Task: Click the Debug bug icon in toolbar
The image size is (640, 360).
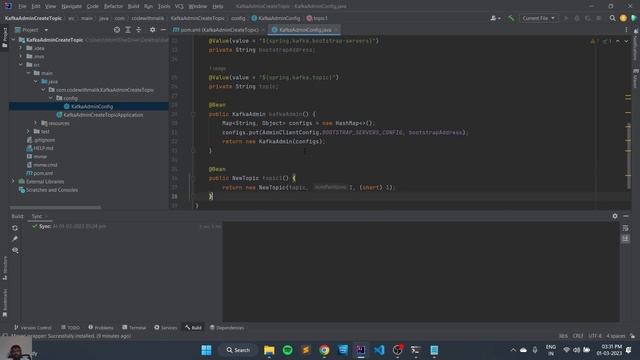Action: tap(577, 18)
